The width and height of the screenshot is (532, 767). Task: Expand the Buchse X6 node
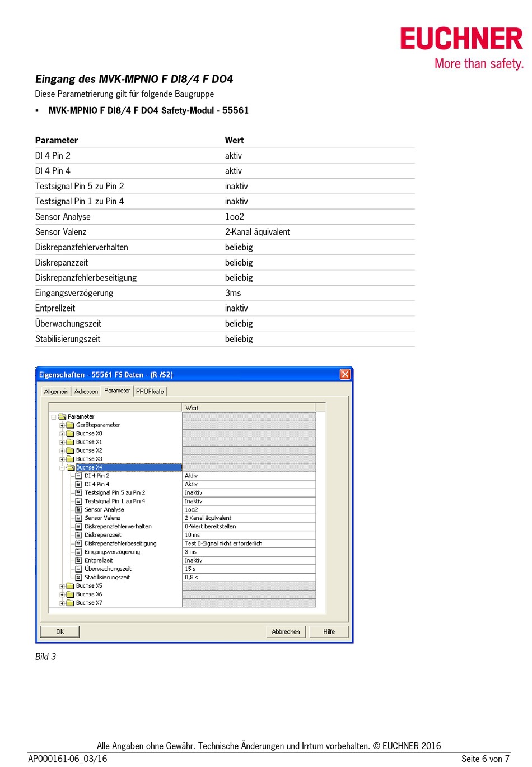click(x=62, y=594)
